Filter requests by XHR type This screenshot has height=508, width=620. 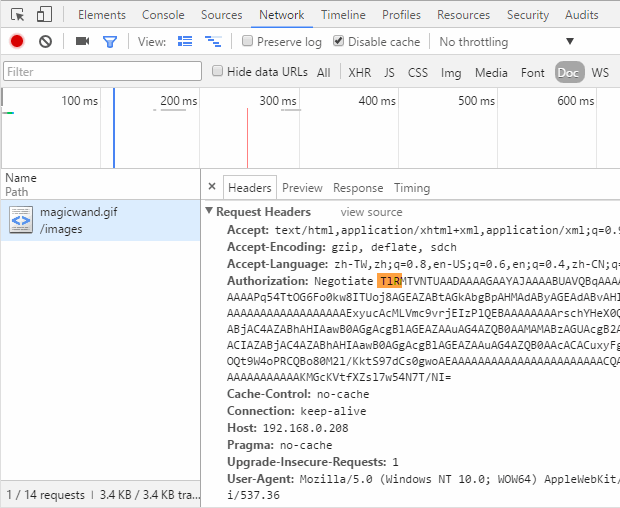click(359, 72)
